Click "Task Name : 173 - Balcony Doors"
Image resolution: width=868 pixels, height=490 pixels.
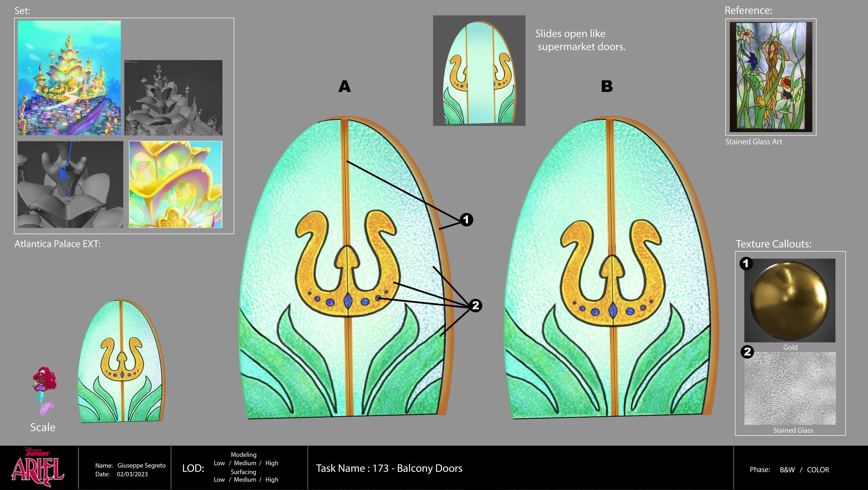pyautogui.click(x=389, y=468)
